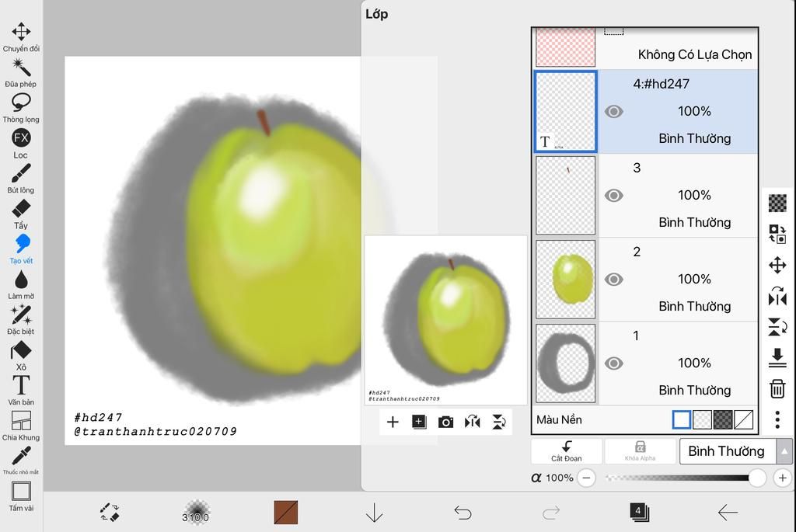Select the Bút lông brush tool
796x532 pixels.
click(x=21, y=179)
